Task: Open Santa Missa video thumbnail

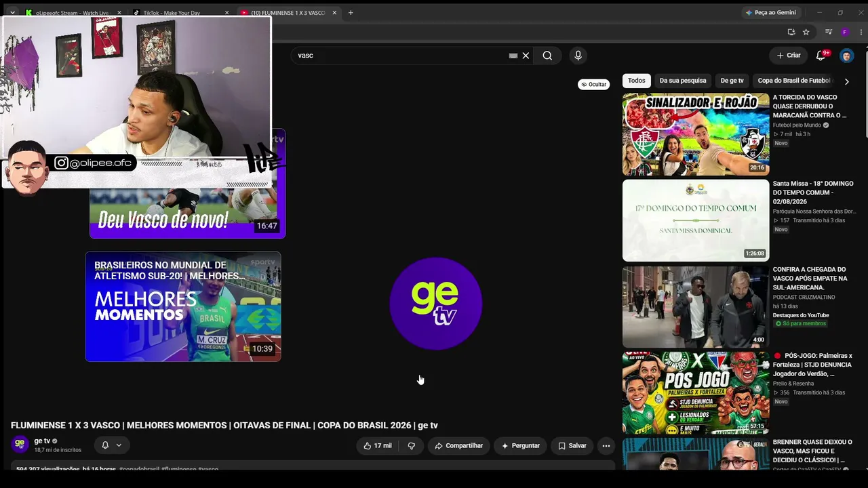Action: pos(696,220)
